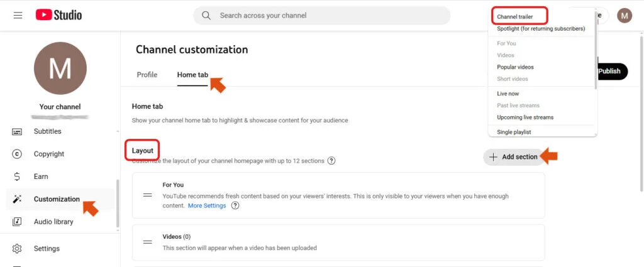Choose Channel trailer from the menu

(x=515, y=16)
